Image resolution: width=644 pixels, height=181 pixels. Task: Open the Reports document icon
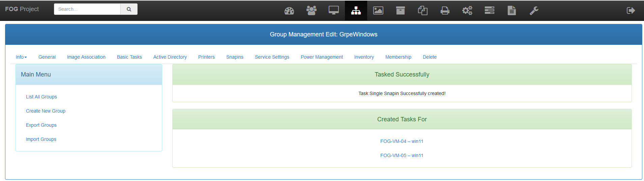pos(511,11)
